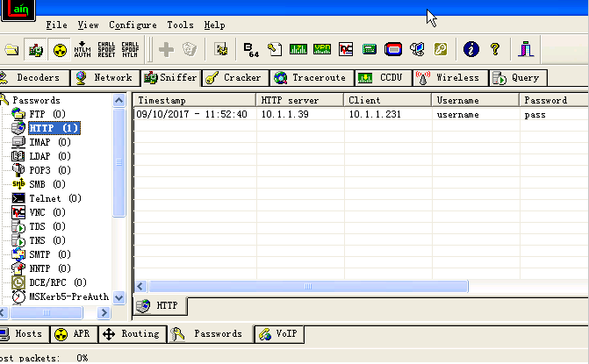Sort by the HTTP server column header

pyautogui.click(x=299, y=100)
